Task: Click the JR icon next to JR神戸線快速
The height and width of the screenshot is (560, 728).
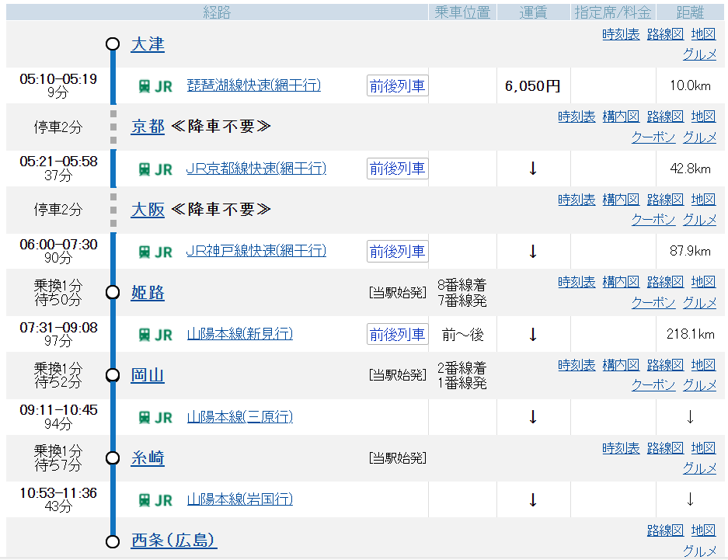Action: pos(155,252)
